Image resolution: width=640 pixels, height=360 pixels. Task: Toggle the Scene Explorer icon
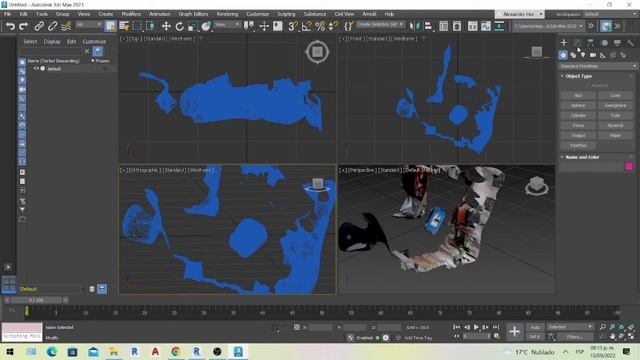(x=443, y=27)
